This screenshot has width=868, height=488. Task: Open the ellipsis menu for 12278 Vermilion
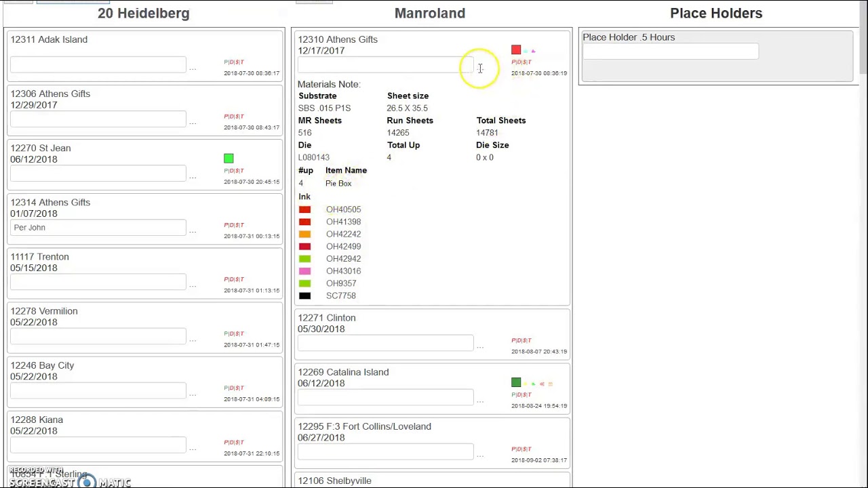point(193,340)
